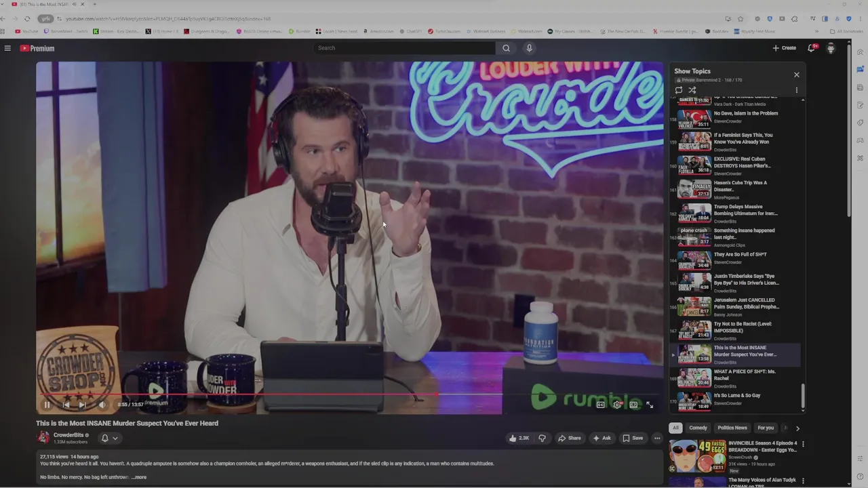Image resolution: width=868 pixels, height=488 pixels.
Task: Bookmark this page with star icon
Action: tap(741, 18)
